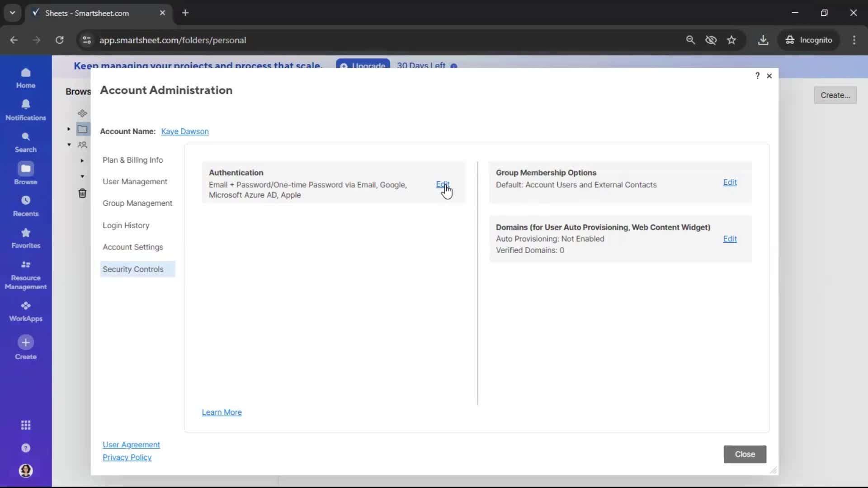Open Home in the left sidebar
Image resolution: width=868 pixels, height=488 pixels.
tap(26, 78)
